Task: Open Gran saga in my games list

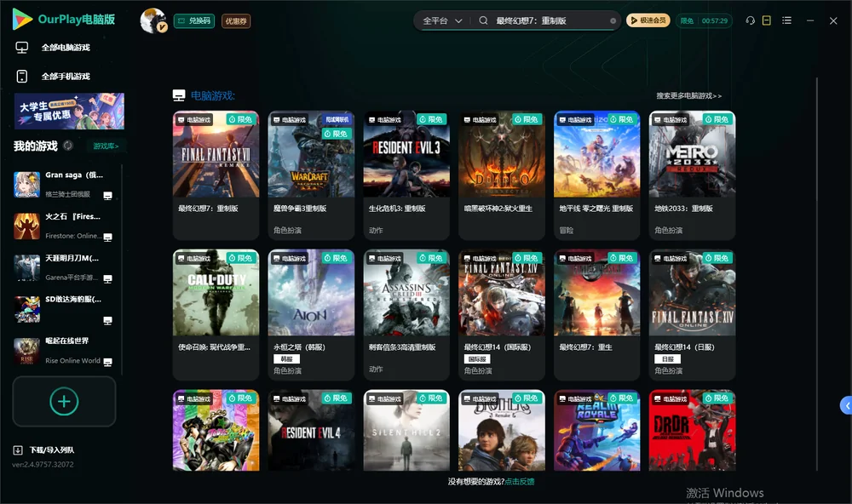Action: click(64, 185)
